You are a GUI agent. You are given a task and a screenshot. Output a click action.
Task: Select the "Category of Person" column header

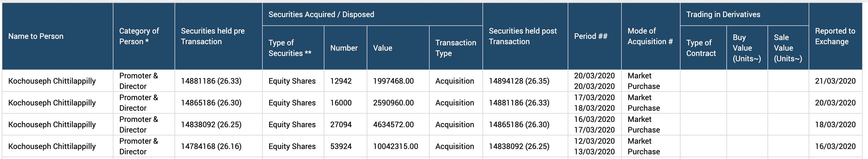[139, 36]
